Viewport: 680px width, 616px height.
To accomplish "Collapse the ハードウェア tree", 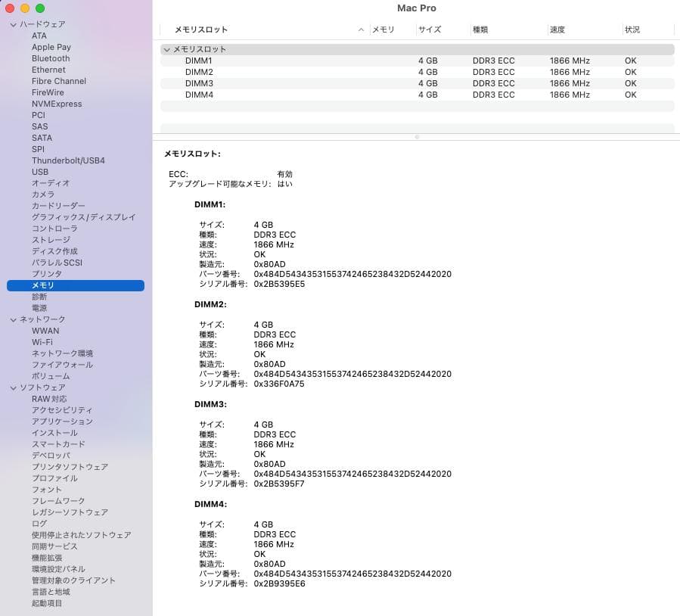I will [x=13, y=24].
